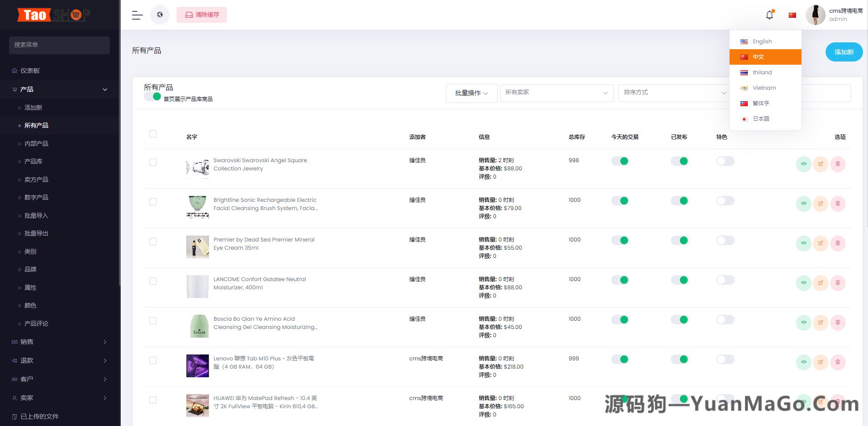Select Vietnam in the language menu
The width and height of the screenshot is (868, 426).
[765, 87]
